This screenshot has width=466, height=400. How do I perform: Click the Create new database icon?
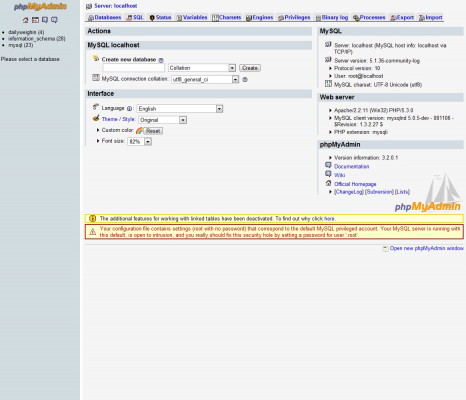pos(96,59)
